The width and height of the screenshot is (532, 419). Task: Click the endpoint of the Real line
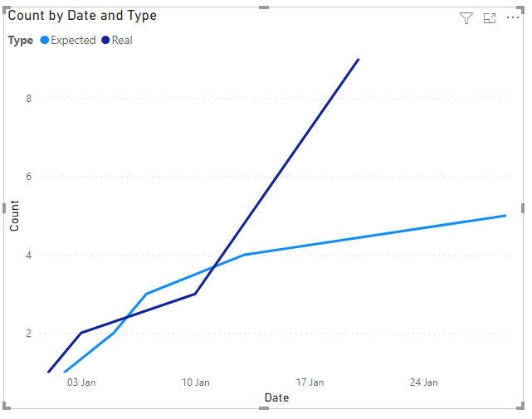(x=359, y=60)
